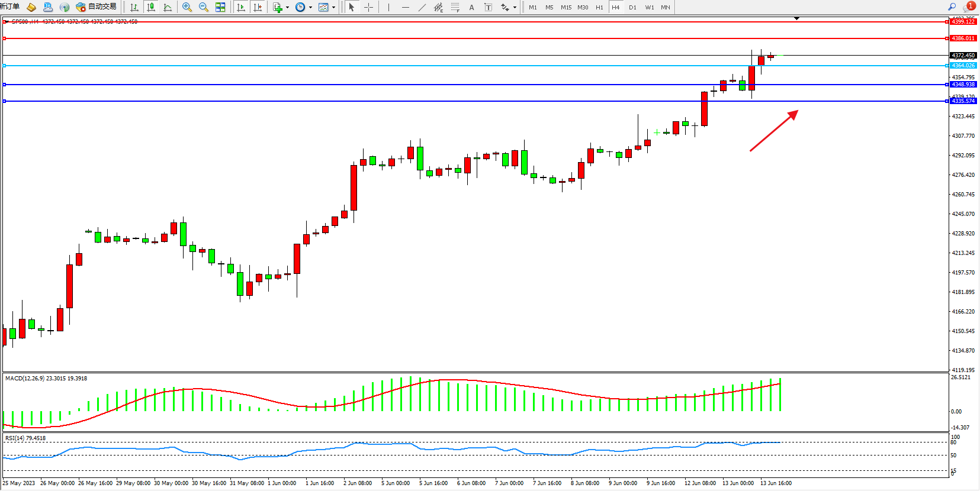Viewport: 980px width, 491px height.
Task: Select the Trendline drawing tool
Action: click(x=422, y=7)
